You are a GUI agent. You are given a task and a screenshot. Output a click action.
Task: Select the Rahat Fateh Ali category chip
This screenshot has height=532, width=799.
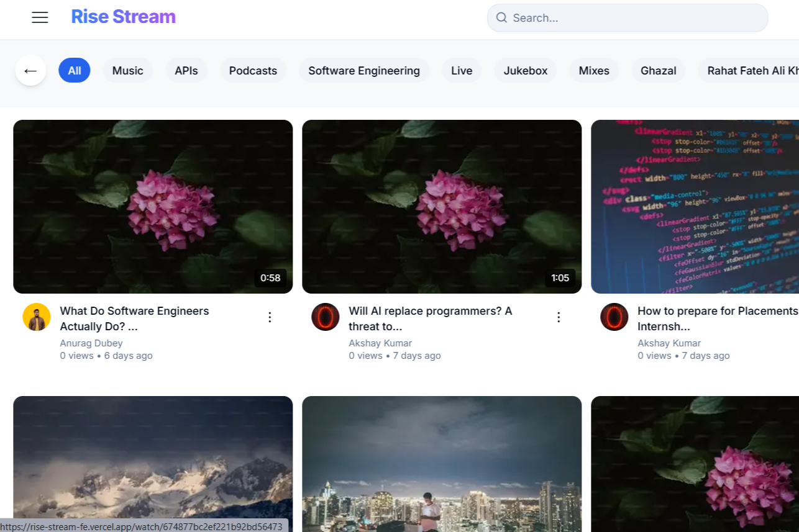[x=749, y=71]
